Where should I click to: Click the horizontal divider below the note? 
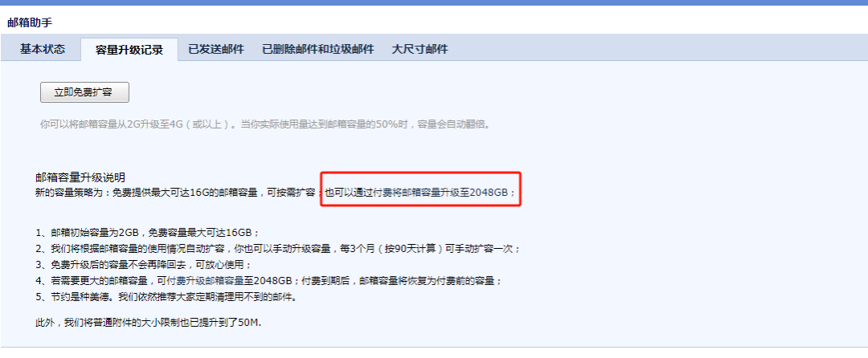[x=434, y=347]
